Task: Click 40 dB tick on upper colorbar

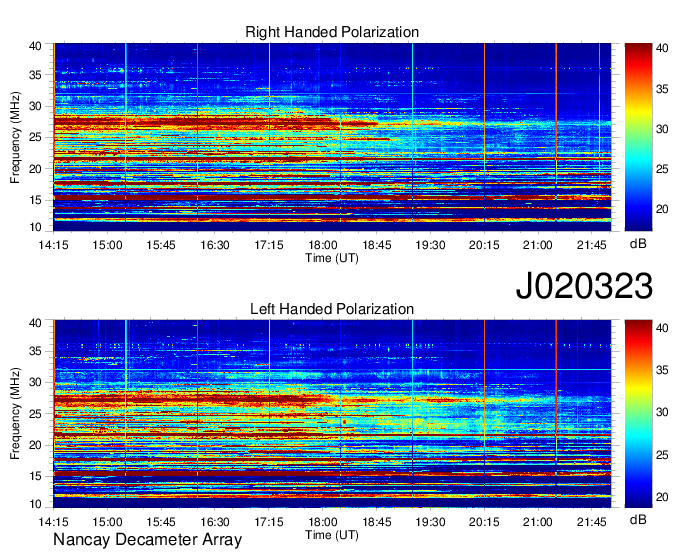Action: (x=662, y=49)
